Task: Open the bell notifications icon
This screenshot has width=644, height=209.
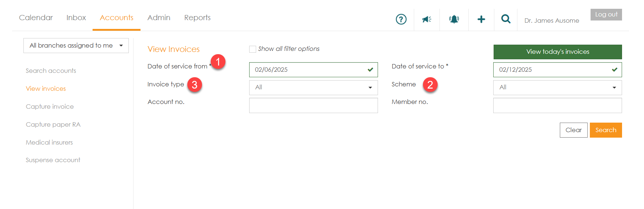Action: tap(454, 19)
